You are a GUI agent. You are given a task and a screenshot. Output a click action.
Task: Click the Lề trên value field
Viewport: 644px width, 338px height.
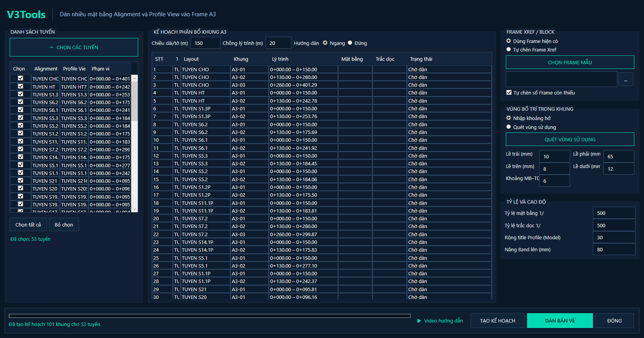pyautogui.click(x=555, y=169)
